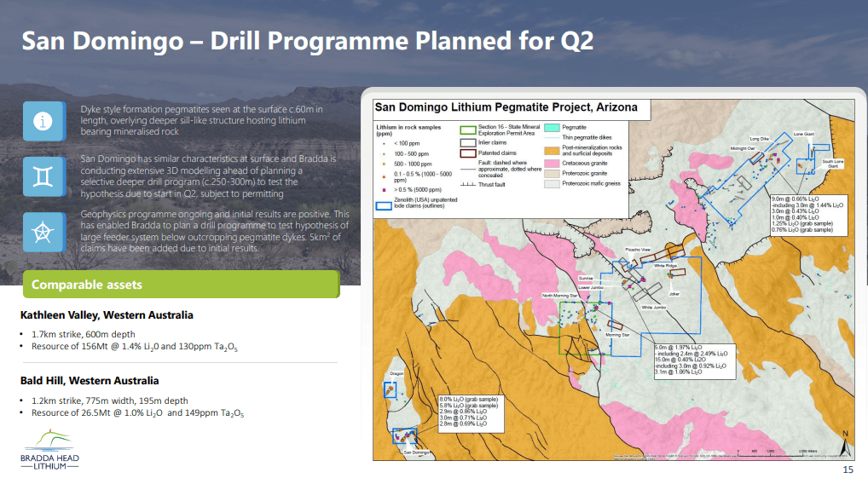
Task: Pick the pink Cretaceous granite swatch
Action: (x=552, y=164)
